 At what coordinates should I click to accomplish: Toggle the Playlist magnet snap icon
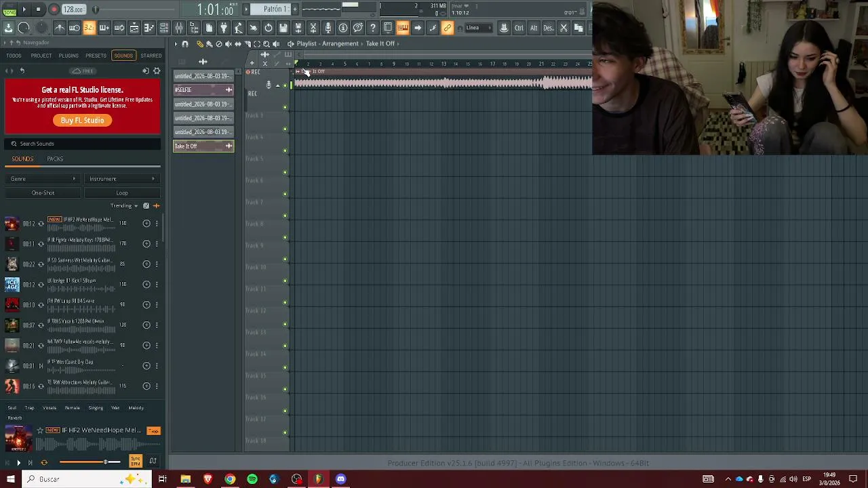(x=185, y=44)
